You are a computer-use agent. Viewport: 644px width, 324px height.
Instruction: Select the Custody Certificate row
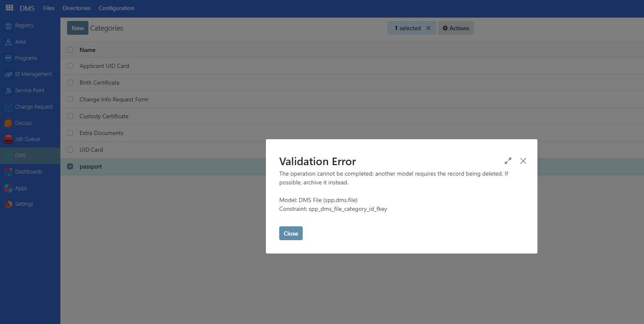[x=104, y=116]
